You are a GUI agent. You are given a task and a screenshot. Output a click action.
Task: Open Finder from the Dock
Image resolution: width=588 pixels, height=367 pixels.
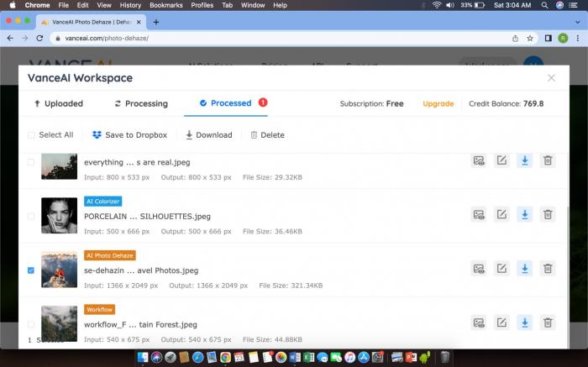143,357
